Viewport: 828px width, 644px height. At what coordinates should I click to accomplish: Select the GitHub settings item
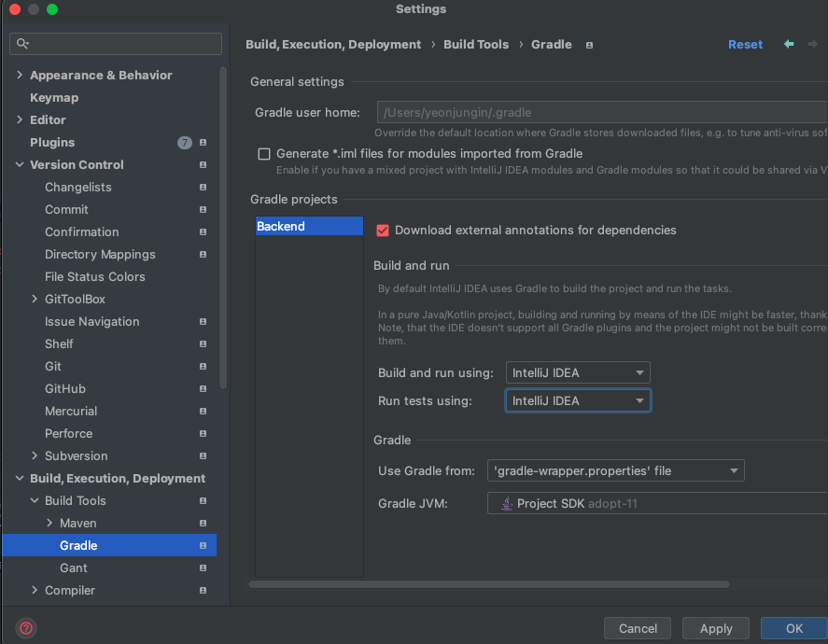pos(65,388)
